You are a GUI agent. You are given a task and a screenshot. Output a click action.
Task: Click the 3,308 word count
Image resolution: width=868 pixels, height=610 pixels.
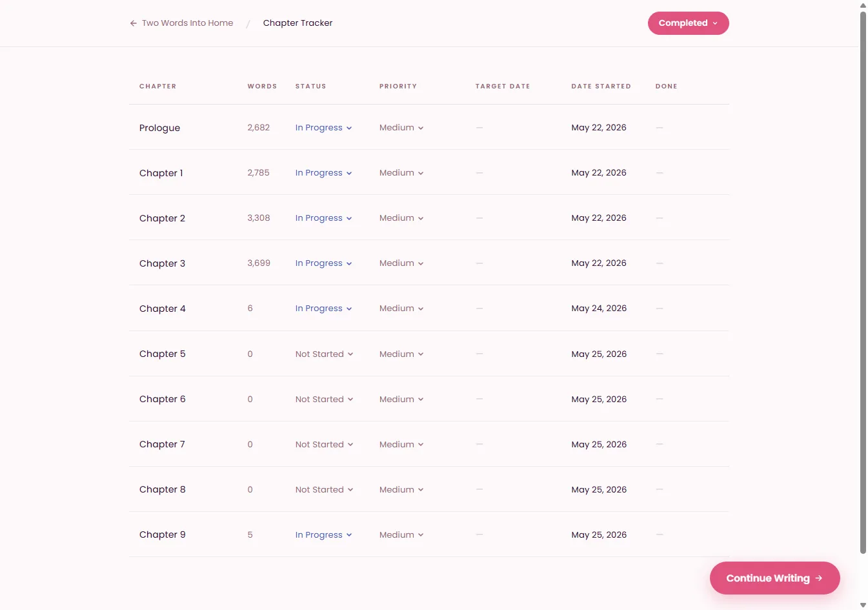point(258,218)
